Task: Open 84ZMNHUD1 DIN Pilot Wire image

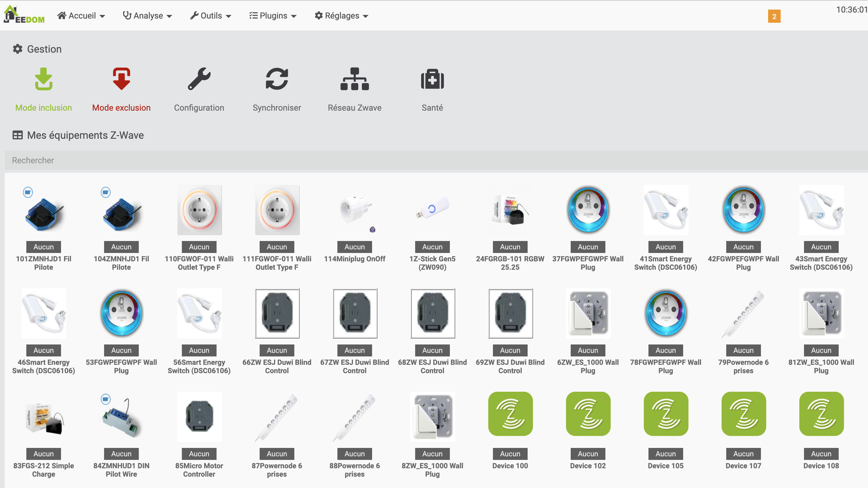Action: (x=122, y=417)
